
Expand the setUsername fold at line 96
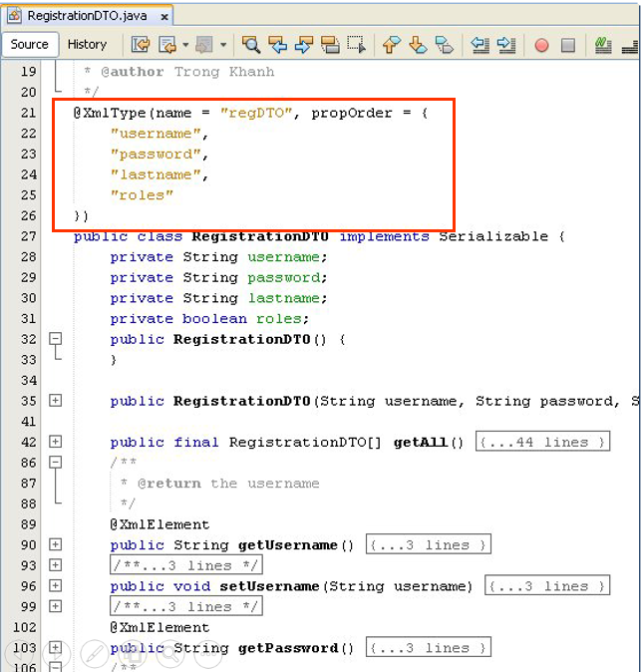[x=55, y=586]
